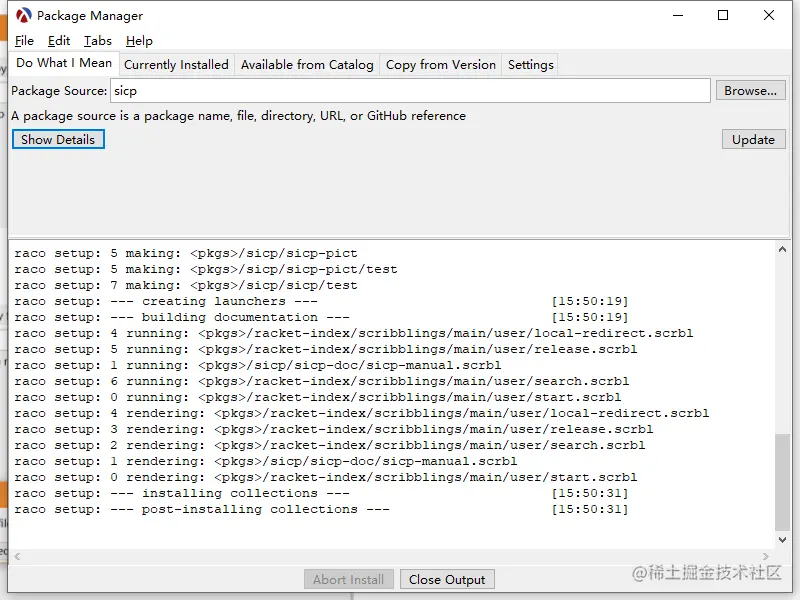
Task: Click the 'making: <pkgs>/sicp/sicp/test' output line
Action: pyautogui.click(x=186, y=285)
